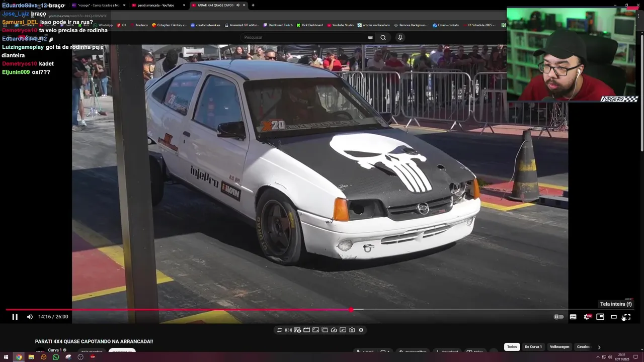Image resolution: width=644 pixels, height=362 pixels.
Task: Switch to theater mode
Action: [x=614, y=317]
